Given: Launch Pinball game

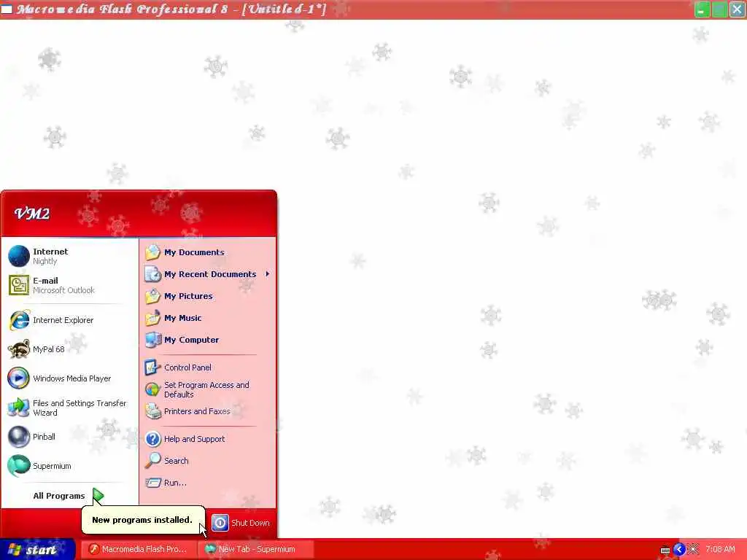Looking at the screenshot, I should [69, 437].
